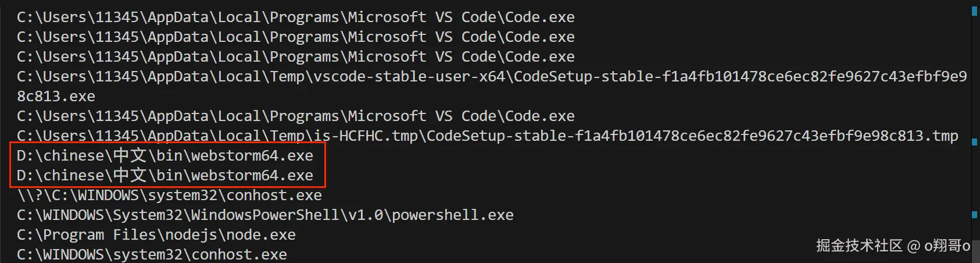Viewport: 980px width, 263px height.
Task: Click the node.exe path under Program Files
Action: (156, 235)
